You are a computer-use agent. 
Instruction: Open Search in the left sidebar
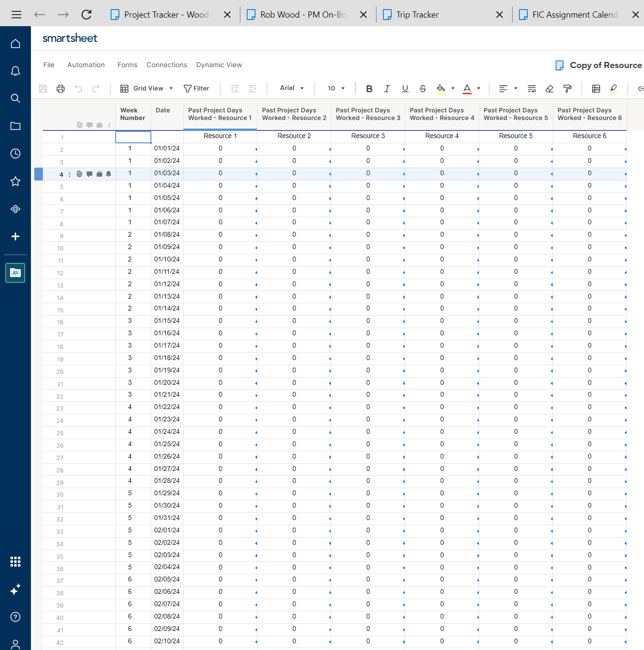15,99
